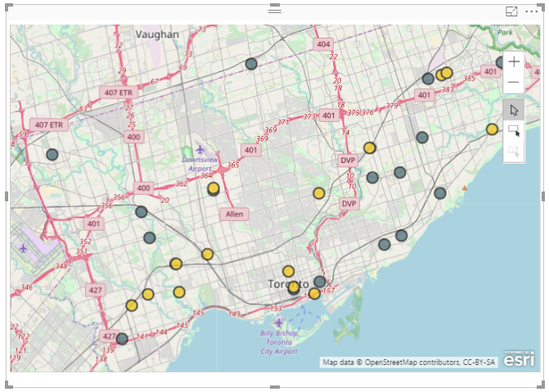Click the esri logo
Image resolution: width=549 pixels, height=392 pixels.
pos(520,358)
